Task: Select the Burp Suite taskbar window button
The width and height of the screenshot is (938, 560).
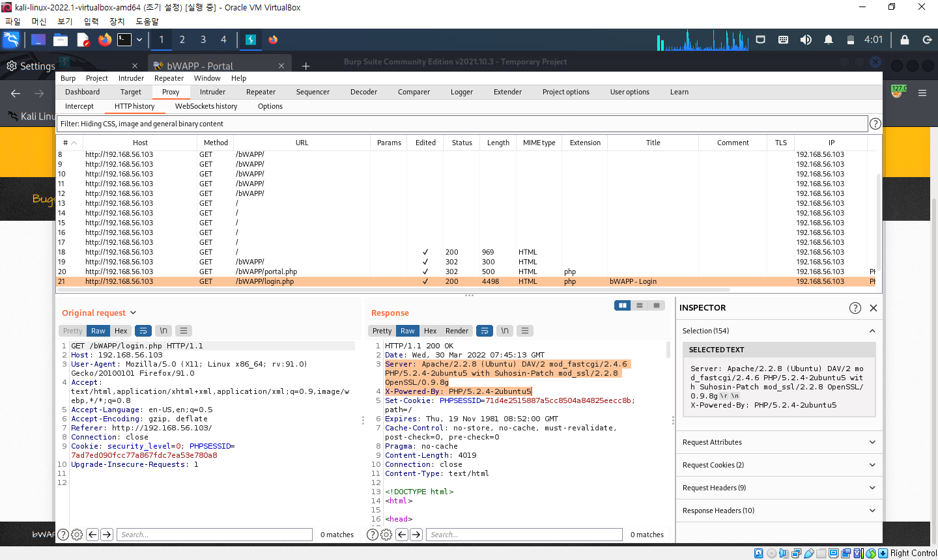Action: tap(251, 40)
